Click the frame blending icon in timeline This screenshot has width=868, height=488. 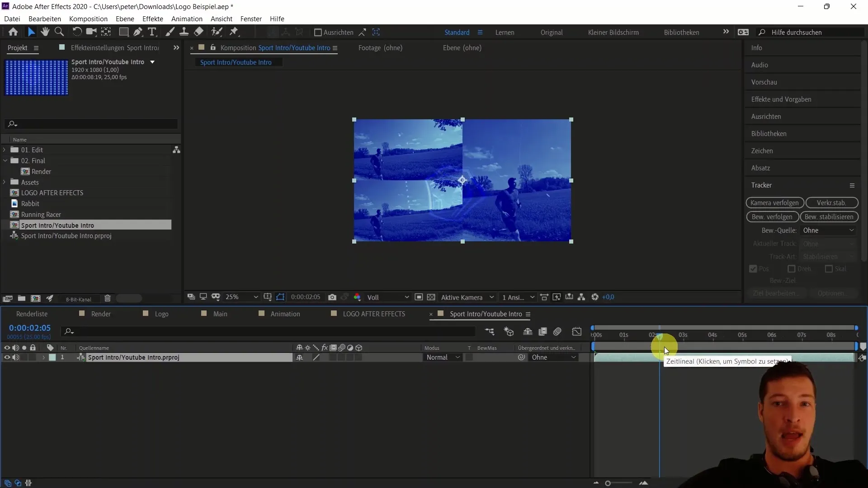[543, 332]
